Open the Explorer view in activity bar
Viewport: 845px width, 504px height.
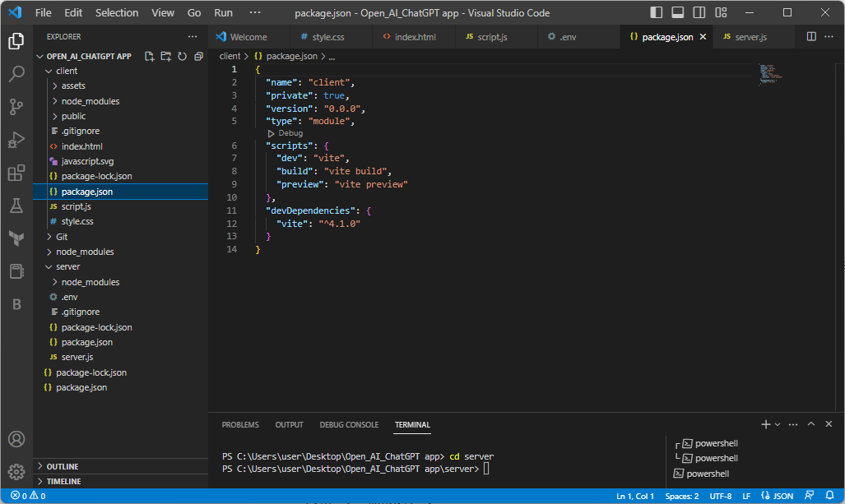click(x=16, y=41)
